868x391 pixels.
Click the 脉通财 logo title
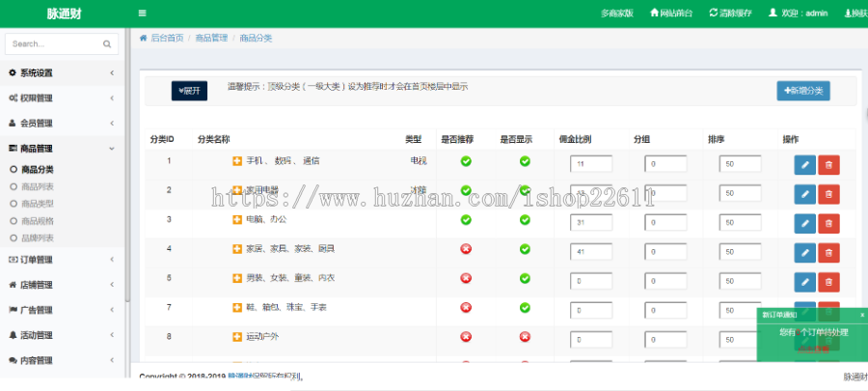[x=64, y=14]
